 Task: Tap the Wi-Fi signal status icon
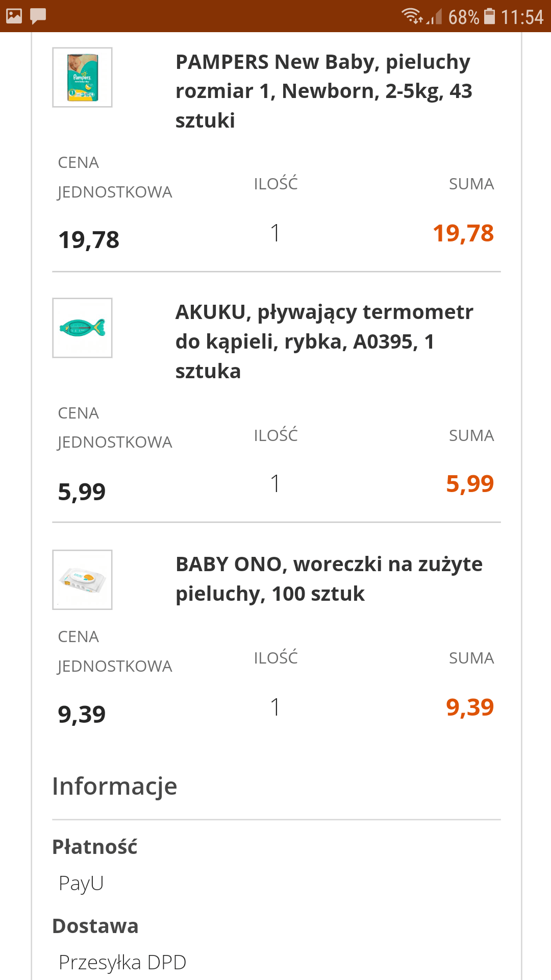pos(412,16)
